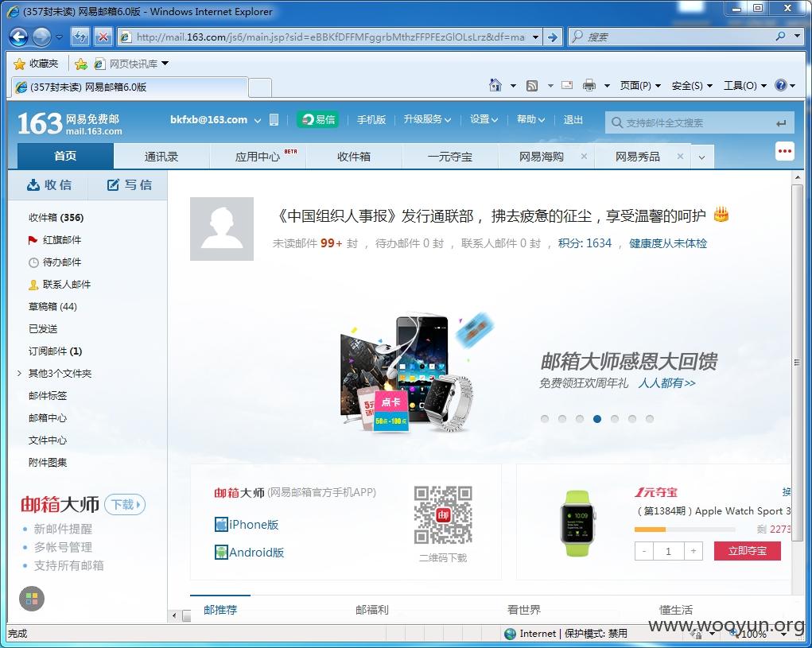Click the QR code for 邮箱大师 download
Screen dimensions: 812x648
[443, 515]
